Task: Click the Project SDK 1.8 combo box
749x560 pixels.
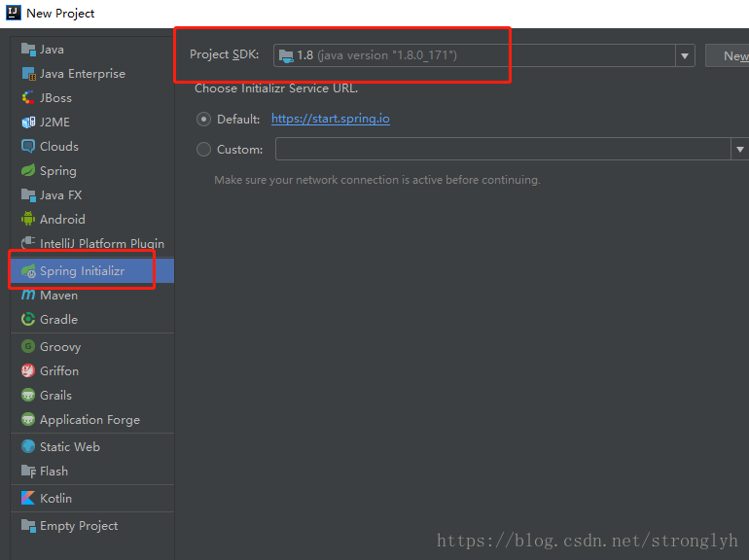Action: pos(483,55)
